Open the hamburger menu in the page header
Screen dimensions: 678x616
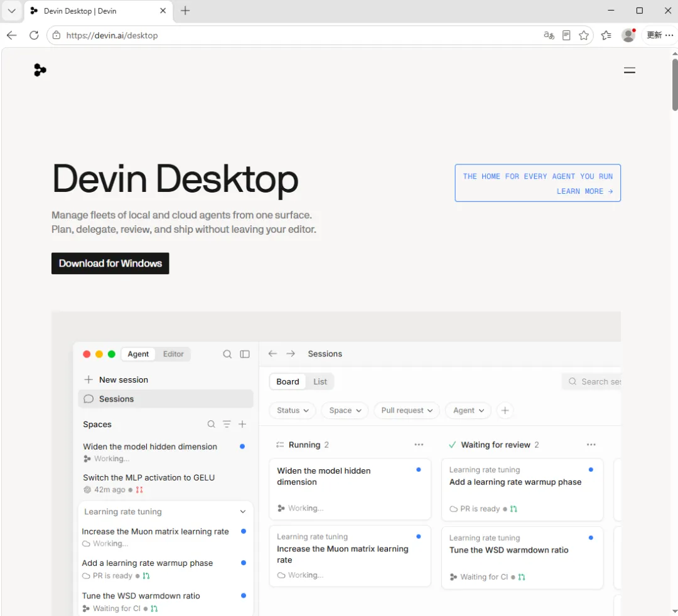629,70
